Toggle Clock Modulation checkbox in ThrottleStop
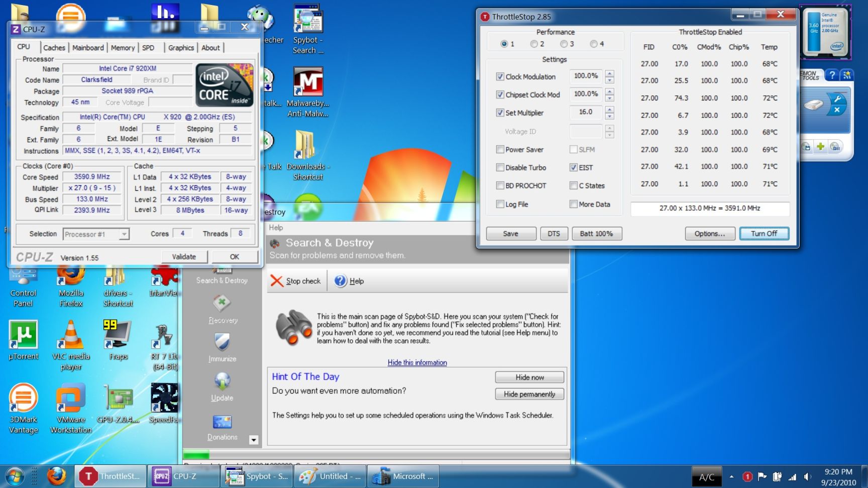This screenshot has height=488, width=868. pyautogui.click(x=500, y=76)
